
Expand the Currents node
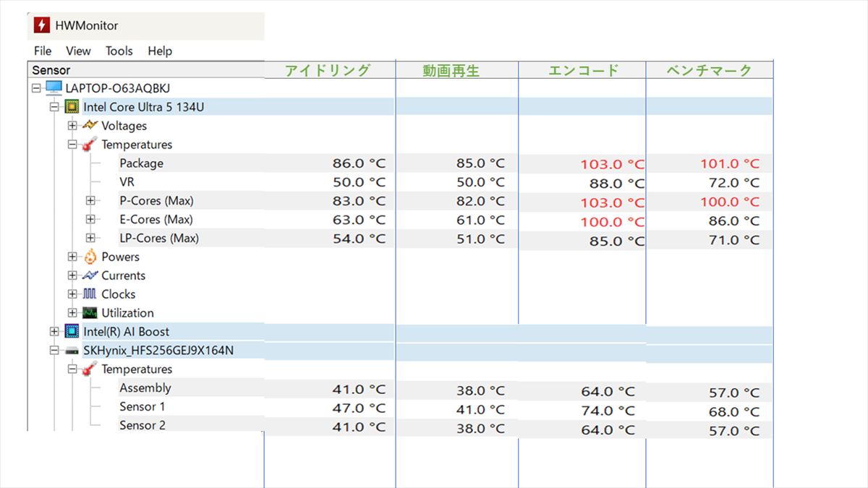click(72, 275)
